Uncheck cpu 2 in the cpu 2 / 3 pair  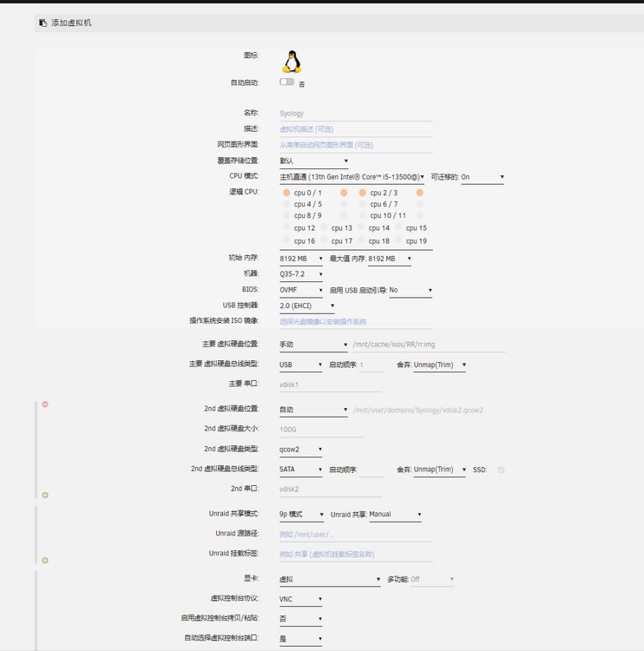pos(363,193)
